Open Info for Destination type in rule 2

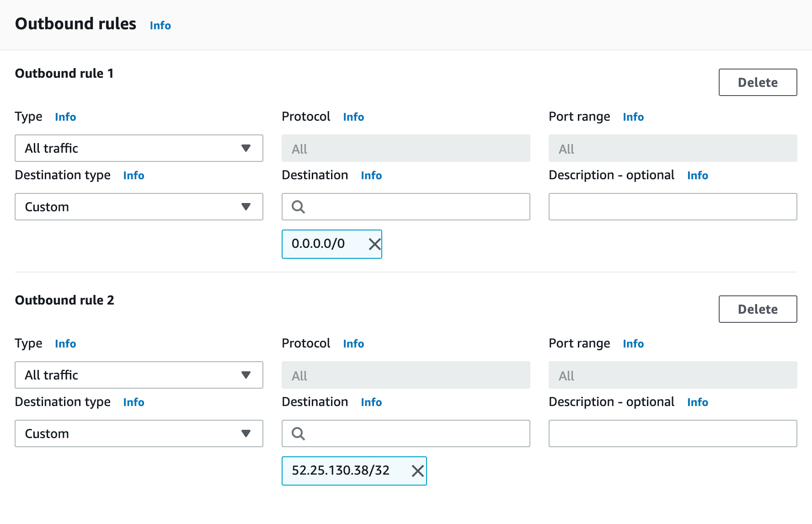point(133,402)
